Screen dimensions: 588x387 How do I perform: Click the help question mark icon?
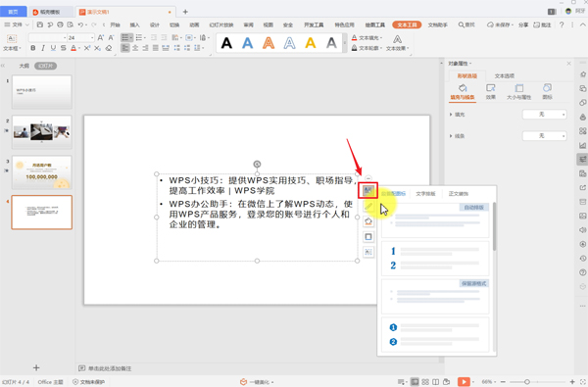[x=562, y=24]
